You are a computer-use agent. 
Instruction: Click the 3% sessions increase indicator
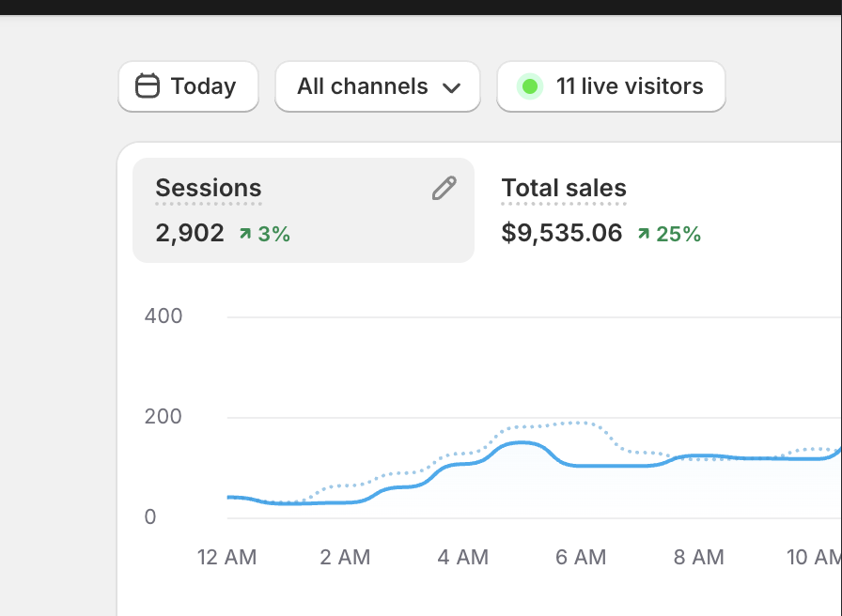pos(265,234)
